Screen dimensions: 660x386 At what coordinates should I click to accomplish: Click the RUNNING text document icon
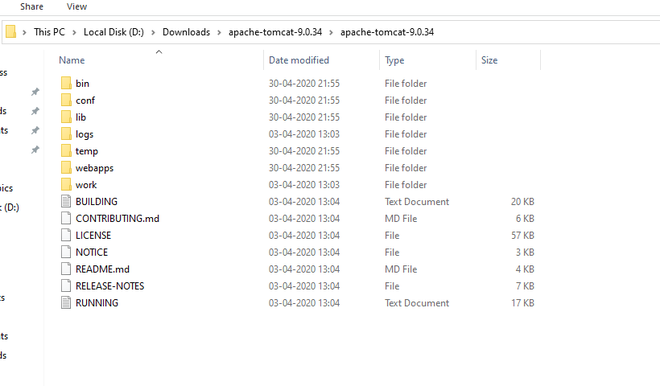pos(66,302)
